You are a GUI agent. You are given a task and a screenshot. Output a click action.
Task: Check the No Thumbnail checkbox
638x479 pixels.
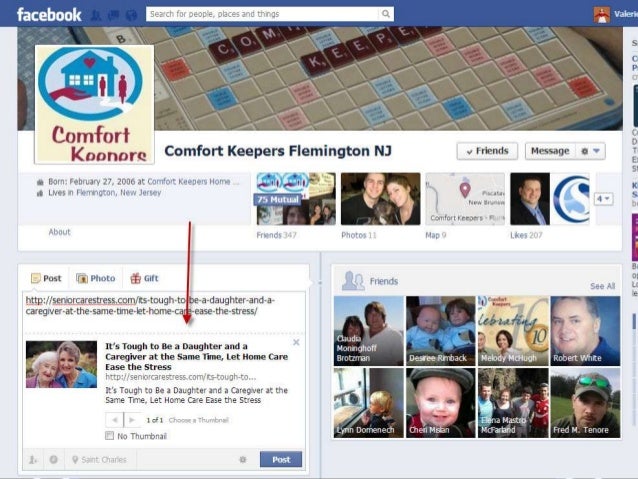coord(109,436)
